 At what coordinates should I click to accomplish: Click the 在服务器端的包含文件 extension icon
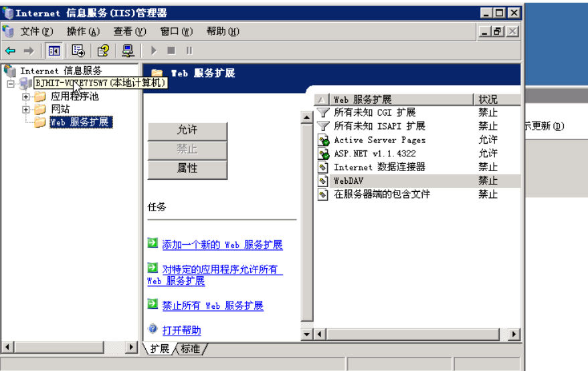pyautogui.click(x=323, y=194)
